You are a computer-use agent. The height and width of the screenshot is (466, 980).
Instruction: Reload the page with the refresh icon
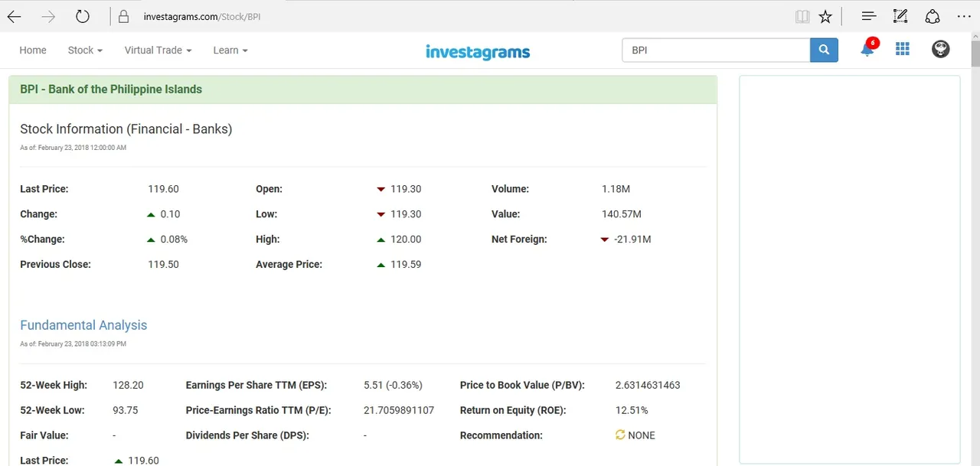tap(83, 16)
